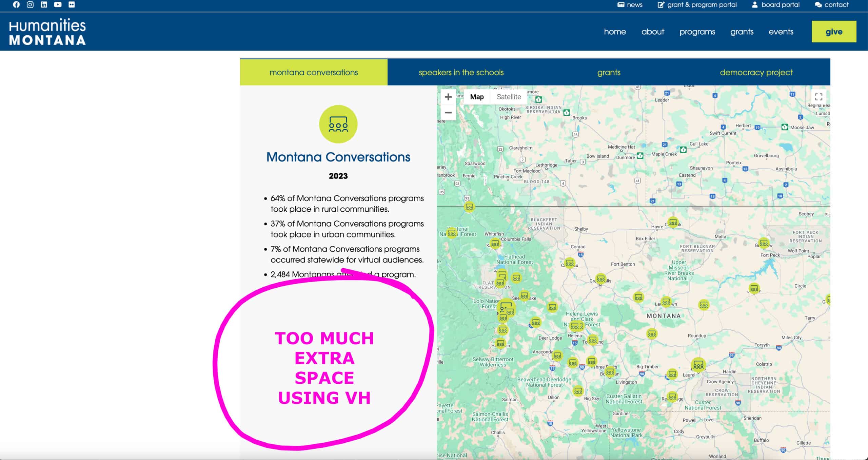This screenshot has width=868, height=460.
Task: Open the about menu item
Action: tap(653, 32)
